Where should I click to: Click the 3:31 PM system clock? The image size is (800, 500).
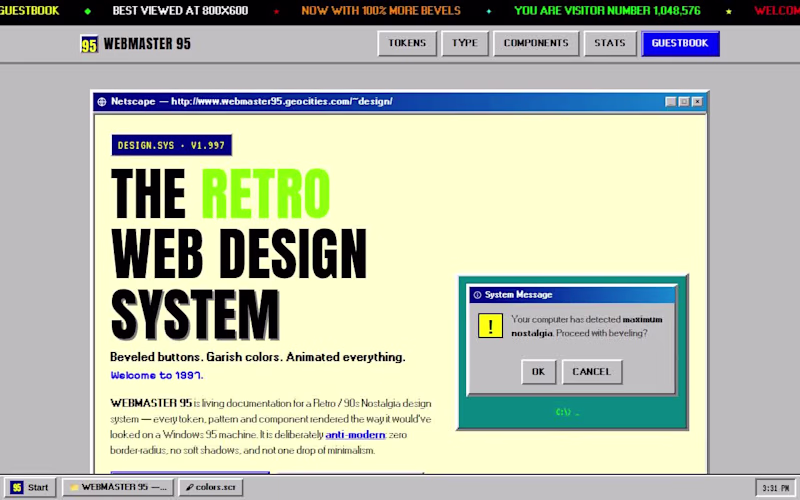click(x=776, y=488)
